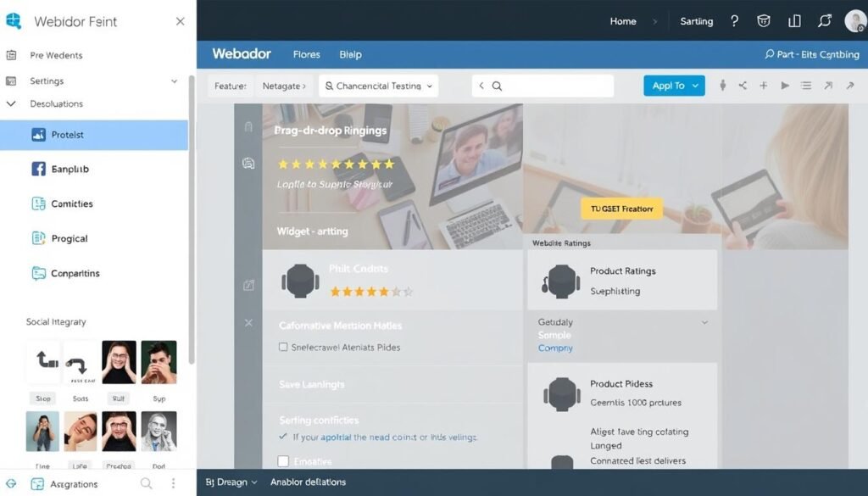Tick the Ennoative checkbox
868x496 pixels.
(283, 461)
